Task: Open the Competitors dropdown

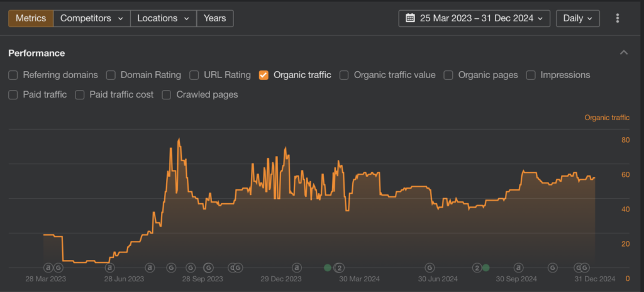Action: pyautogui.click(x=91, y=18)
